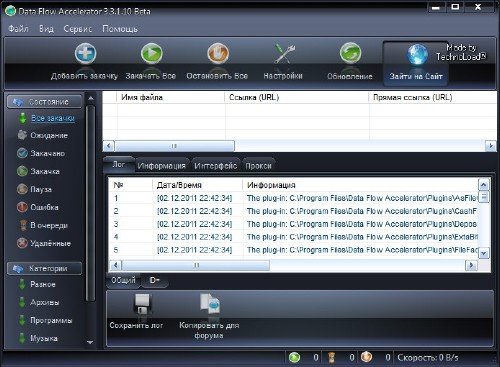Click stopped downloads status icon
Image resolution: width=500 pixels, height=367 pixels.
(x=367, y=357)
